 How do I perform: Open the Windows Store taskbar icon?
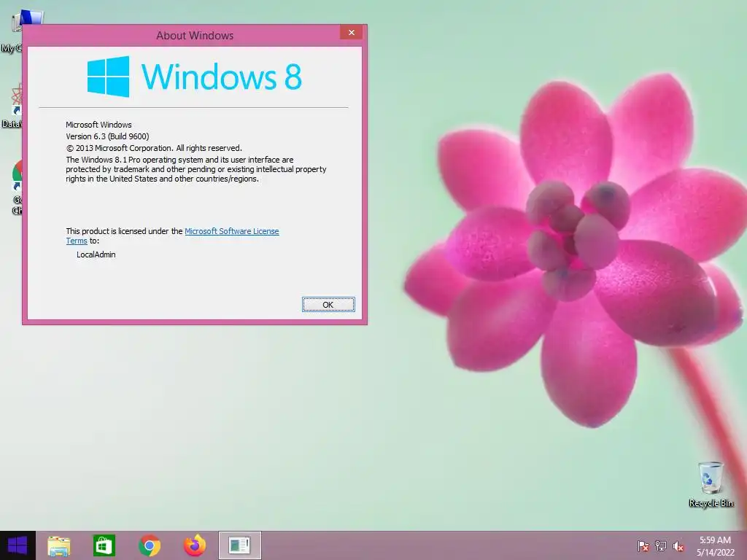tap(104, 545)
